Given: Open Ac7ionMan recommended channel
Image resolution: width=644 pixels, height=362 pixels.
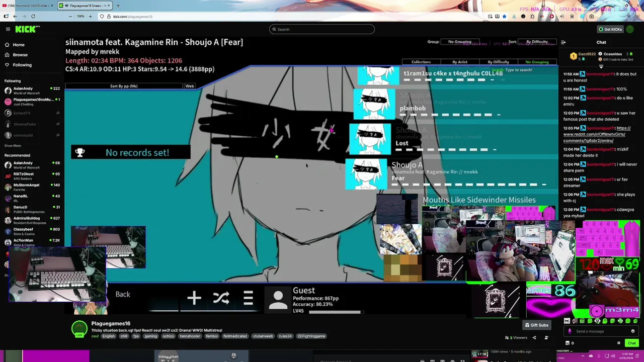Looking at the screenshot, I should point(32,242).
